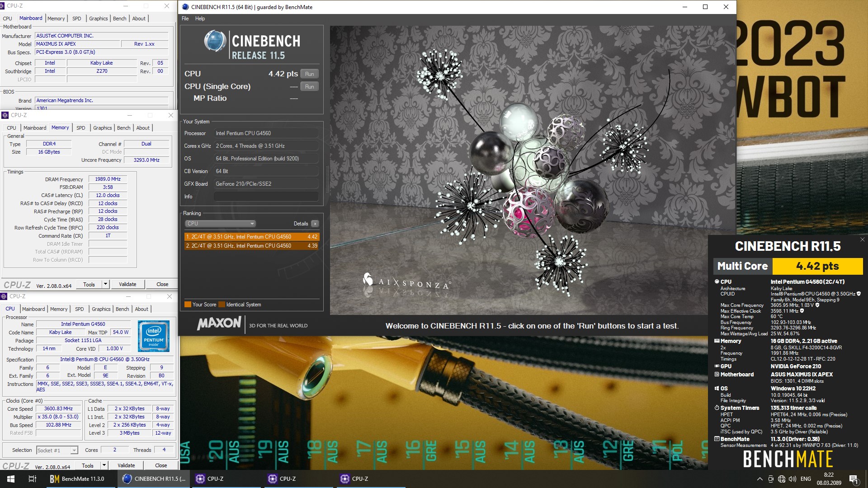Screen dimensions: 868x488
Task: Switch to Memory tab in Mainboard window
Action: (56, 19)
